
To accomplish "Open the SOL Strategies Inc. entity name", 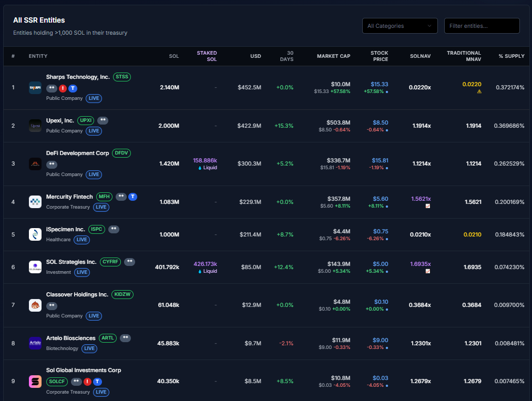I will [x=71, y=262].
